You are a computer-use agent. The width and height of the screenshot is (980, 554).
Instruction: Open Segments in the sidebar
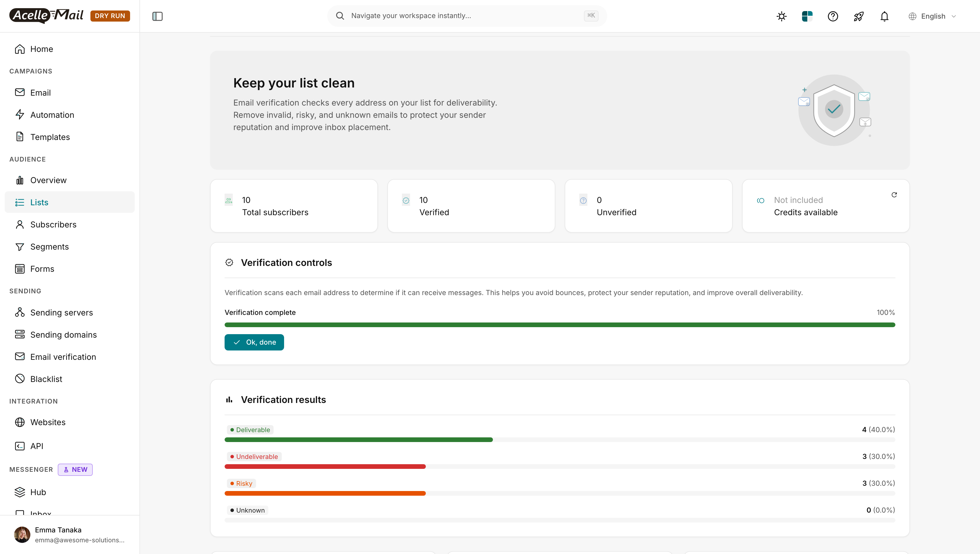[70, 247]
